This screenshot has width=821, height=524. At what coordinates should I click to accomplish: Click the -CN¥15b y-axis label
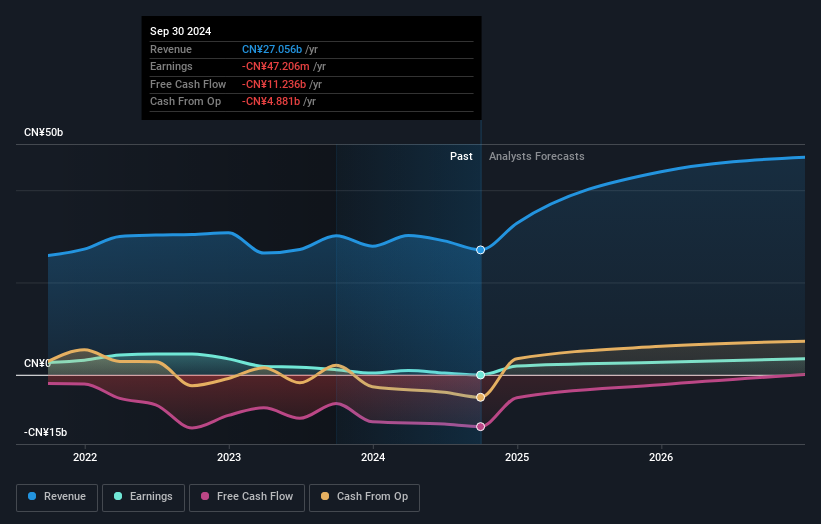46,432
